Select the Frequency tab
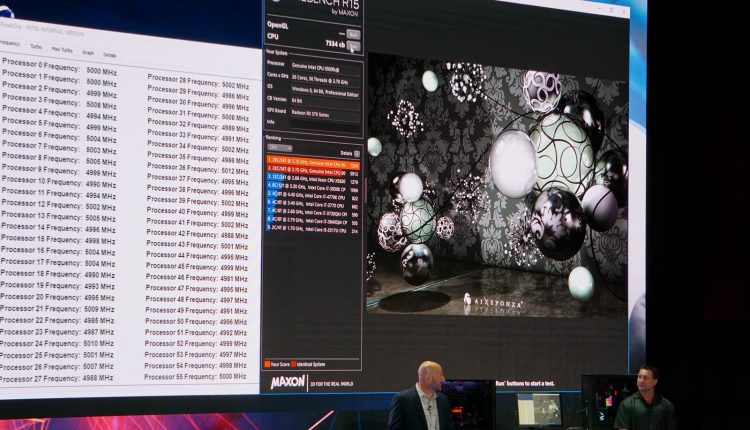Screen dimensions: 750x430 [x=9, y=43]
